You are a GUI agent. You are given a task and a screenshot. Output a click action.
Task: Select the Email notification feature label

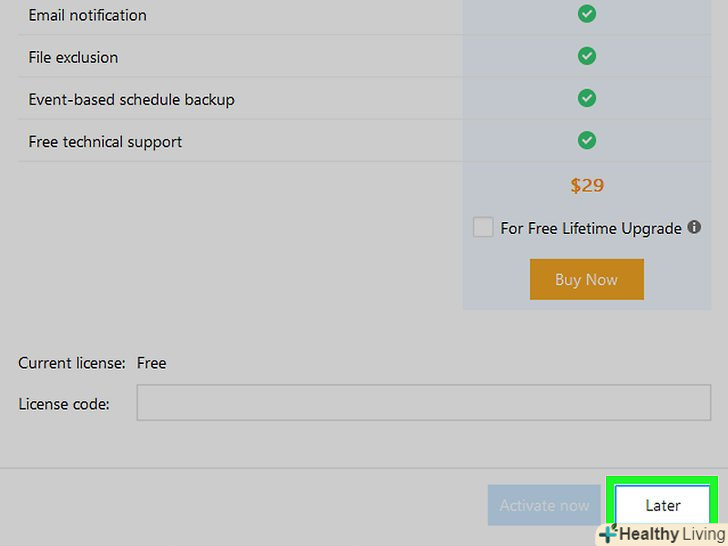coord(87,15)
